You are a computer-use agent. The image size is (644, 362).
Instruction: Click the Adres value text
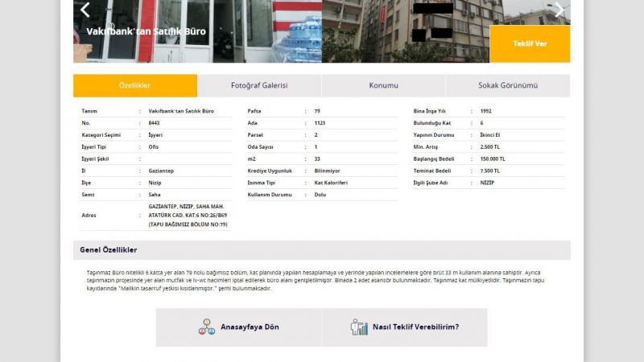[x=188, y=215]
